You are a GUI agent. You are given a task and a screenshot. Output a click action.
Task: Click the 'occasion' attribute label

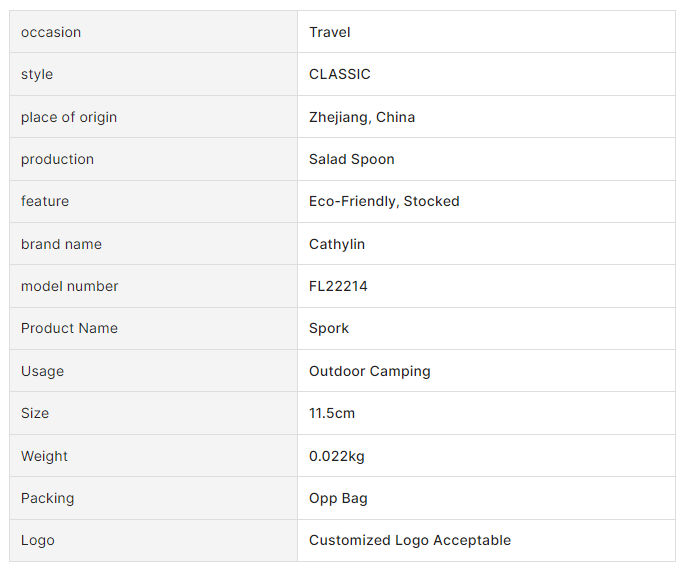pos(51,32)
